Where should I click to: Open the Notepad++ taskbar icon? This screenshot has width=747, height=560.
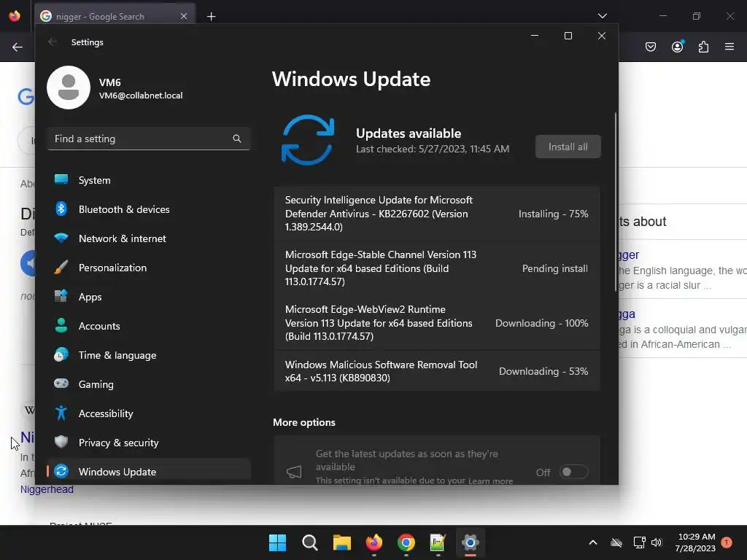tap(438, 542)
